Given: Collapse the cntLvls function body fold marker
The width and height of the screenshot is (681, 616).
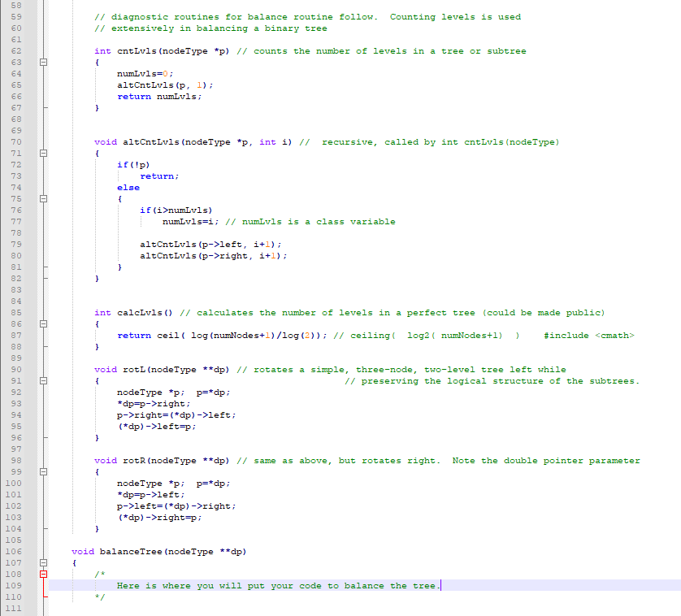Looking at the screenshot, I should [x=44, y=62].
